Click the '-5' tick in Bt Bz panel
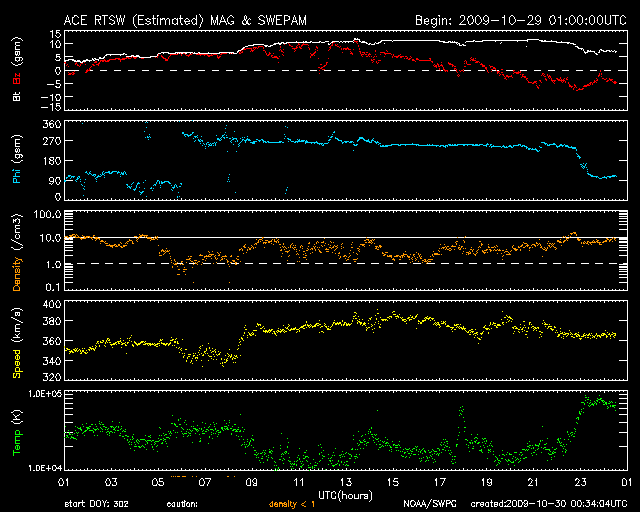 click(x=54, y=84)
